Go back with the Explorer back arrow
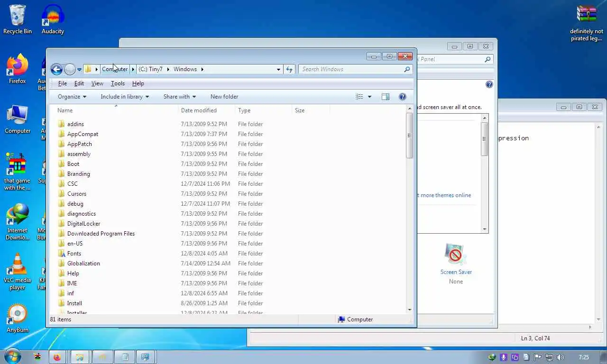 pyautogui.click(x=56, y=69)
